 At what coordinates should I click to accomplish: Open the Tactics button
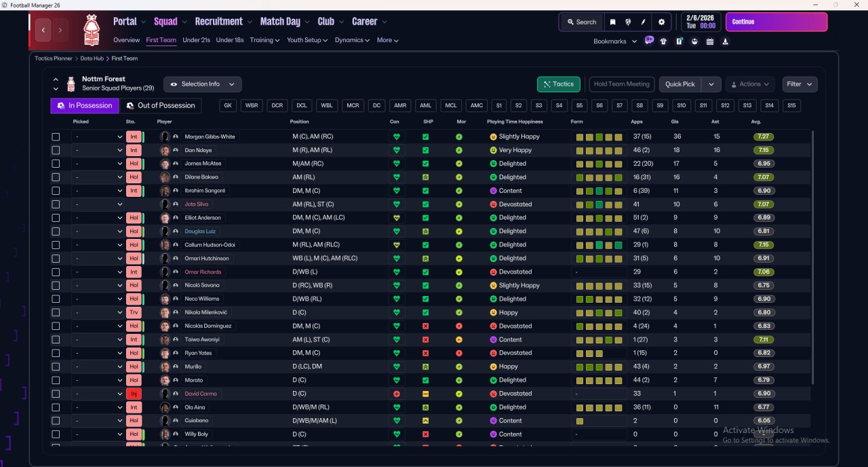click(x=559, y=84)
